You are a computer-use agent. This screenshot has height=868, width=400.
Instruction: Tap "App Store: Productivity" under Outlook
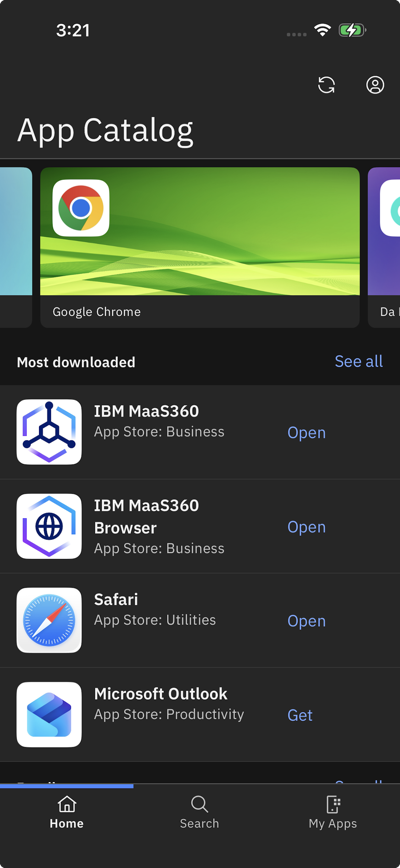point(169,714)
